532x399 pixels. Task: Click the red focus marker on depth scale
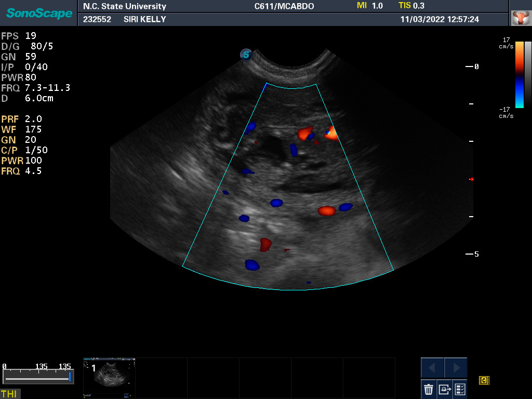pyautogui.click(x=471, y=179)
